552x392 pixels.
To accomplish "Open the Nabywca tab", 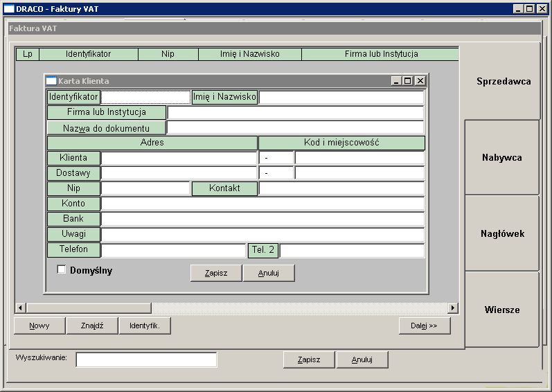I will point(501,157).
